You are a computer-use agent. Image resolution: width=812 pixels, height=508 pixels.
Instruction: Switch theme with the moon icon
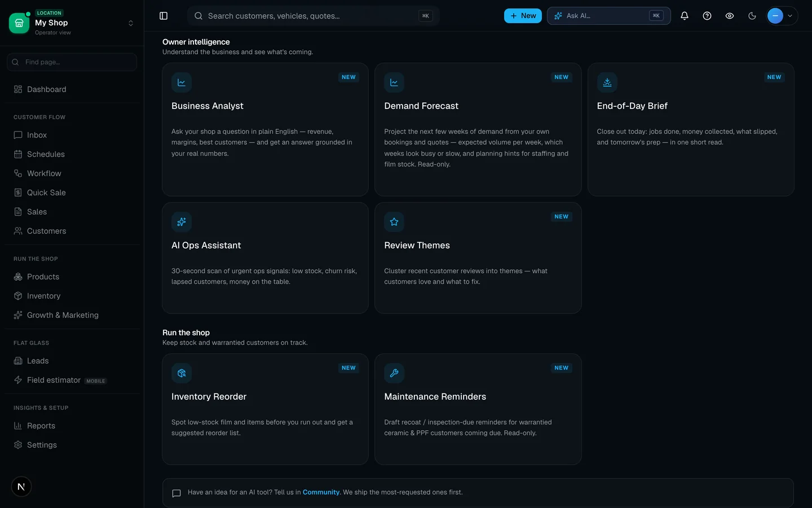point(752,16)
